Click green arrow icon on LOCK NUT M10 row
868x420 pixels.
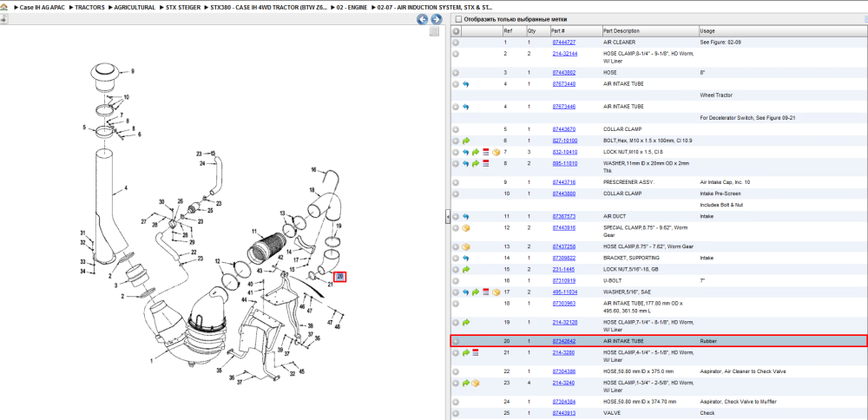click(x=476, y=152)
